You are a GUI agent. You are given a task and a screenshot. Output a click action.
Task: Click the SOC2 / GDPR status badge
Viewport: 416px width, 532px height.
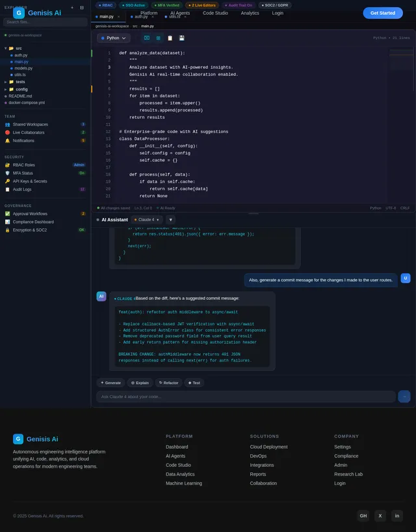point(274,5)
